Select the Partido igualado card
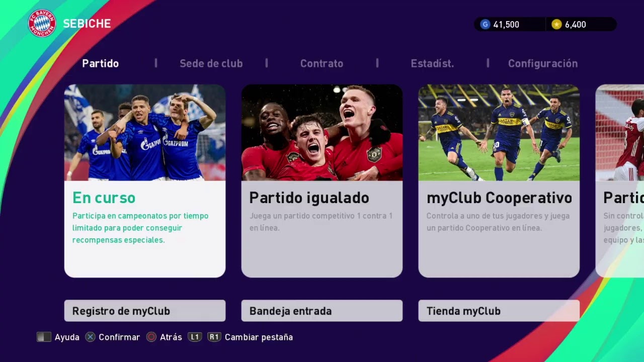 322,181
